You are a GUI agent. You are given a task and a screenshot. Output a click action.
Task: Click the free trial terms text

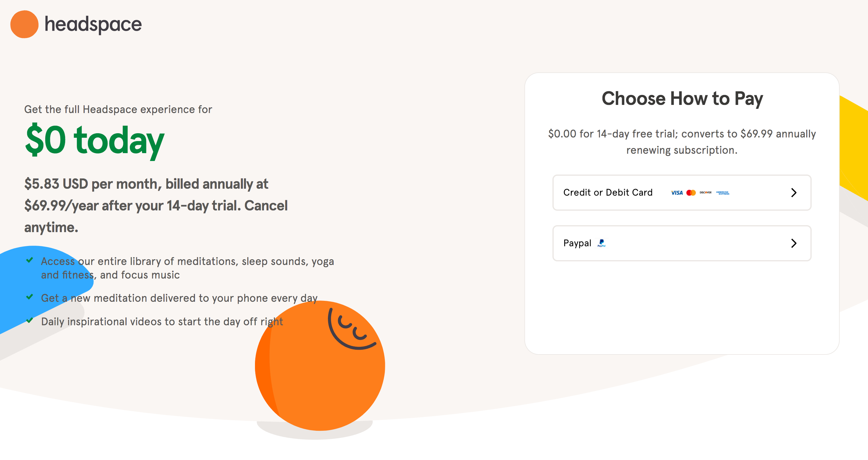(682, 142)
